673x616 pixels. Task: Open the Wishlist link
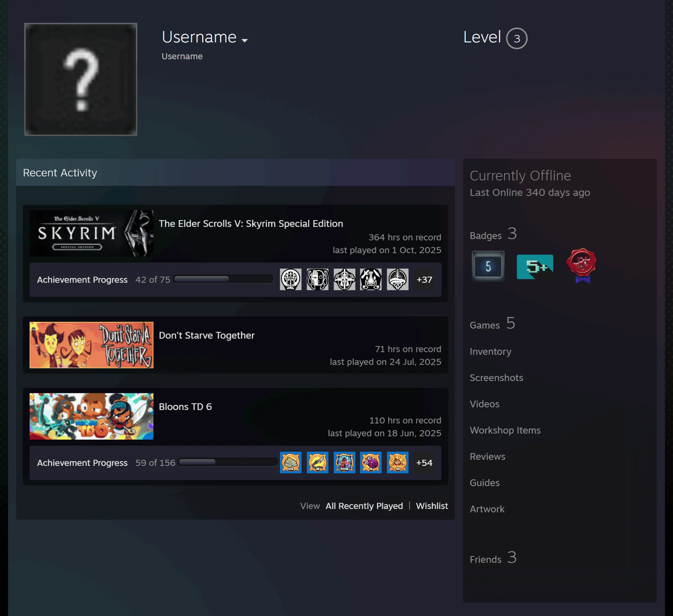coord(432,506)
